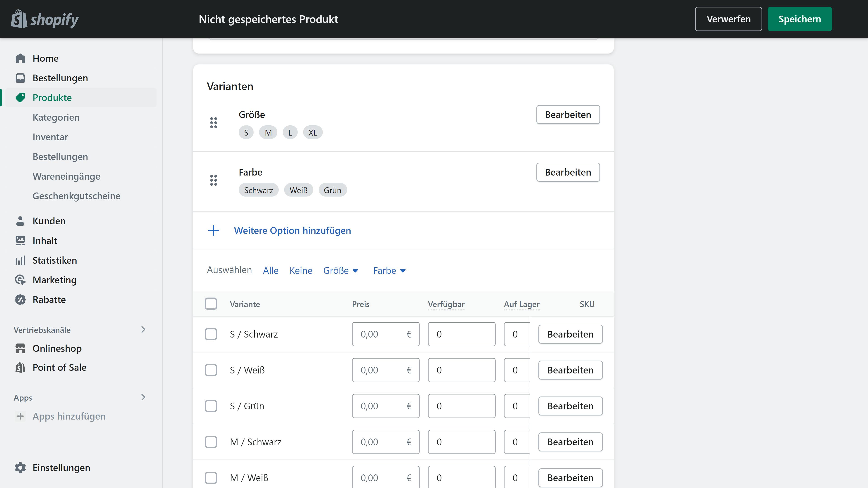Screen dimensions: 868x488
Task: Open Home via house icon
Action: (x=20, y=58)
